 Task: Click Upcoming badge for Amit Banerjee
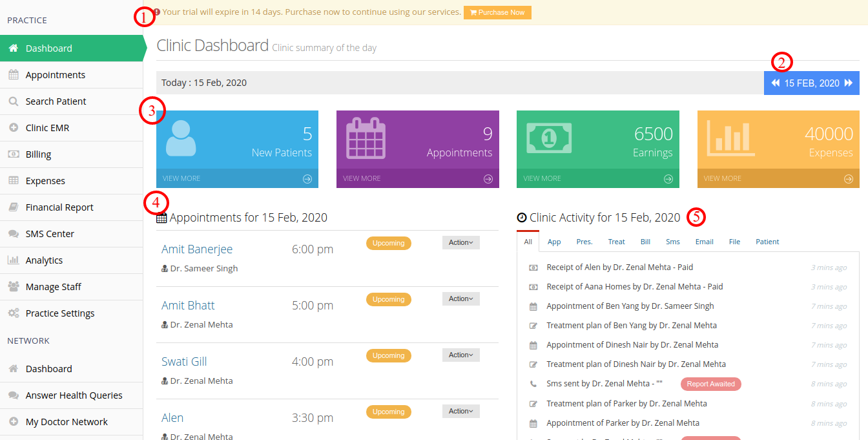[389, 243]
